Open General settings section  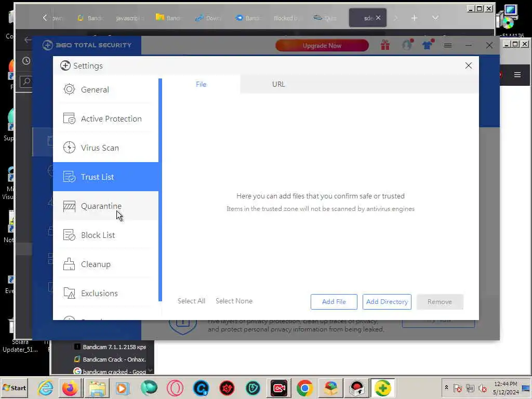tap(105, 89)
